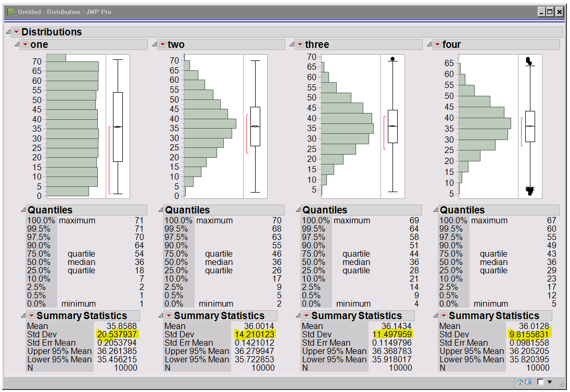Open the red triangle menu for "one"
Viewport: 570px width, 392px height.
[x=24, y=45]
